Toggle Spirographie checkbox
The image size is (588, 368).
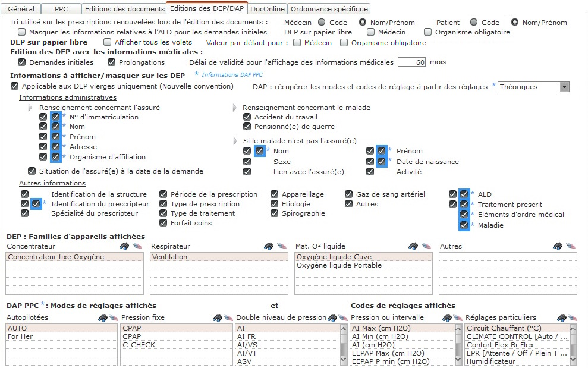click(x=275, y=213)
